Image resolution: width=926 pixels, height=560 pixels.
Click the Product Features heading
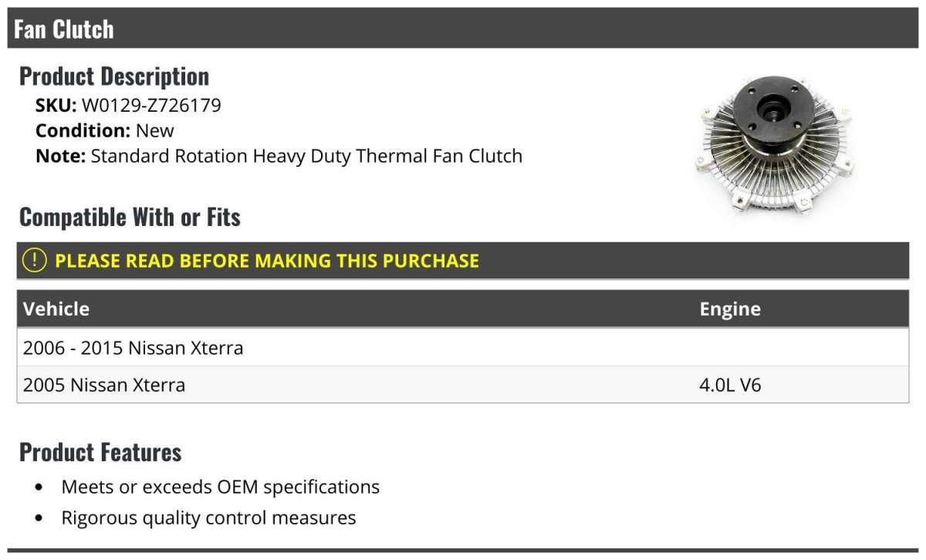(100, 452)
